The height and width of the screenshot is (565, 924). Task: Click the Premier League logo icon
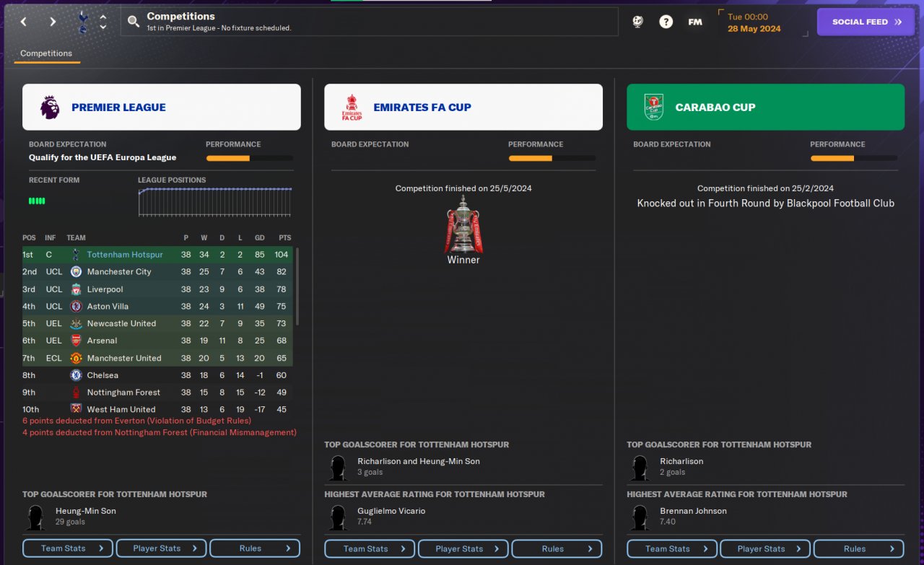click(x=50, y=107)
